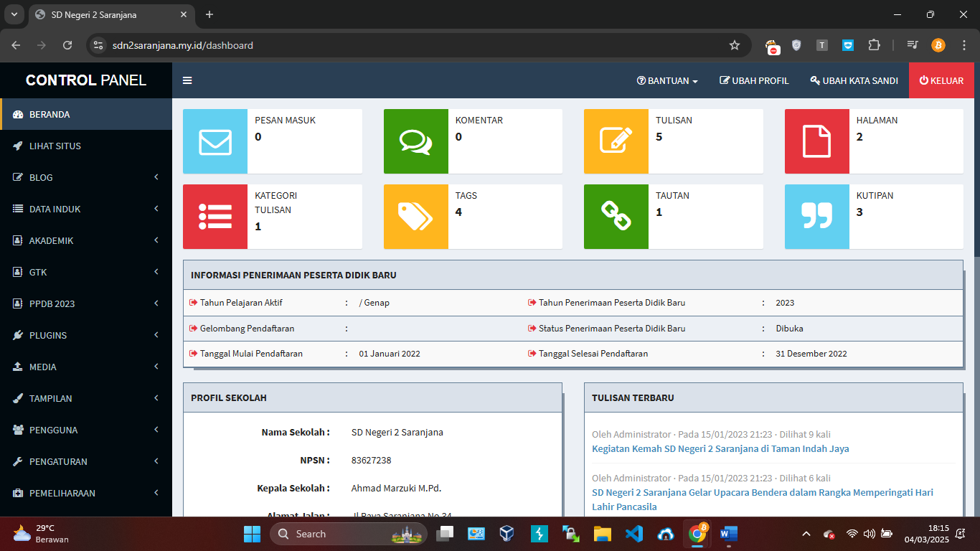Click the Control Panel logo title
980x551 pixels.
pyautogui.click(x=86, y=80)
